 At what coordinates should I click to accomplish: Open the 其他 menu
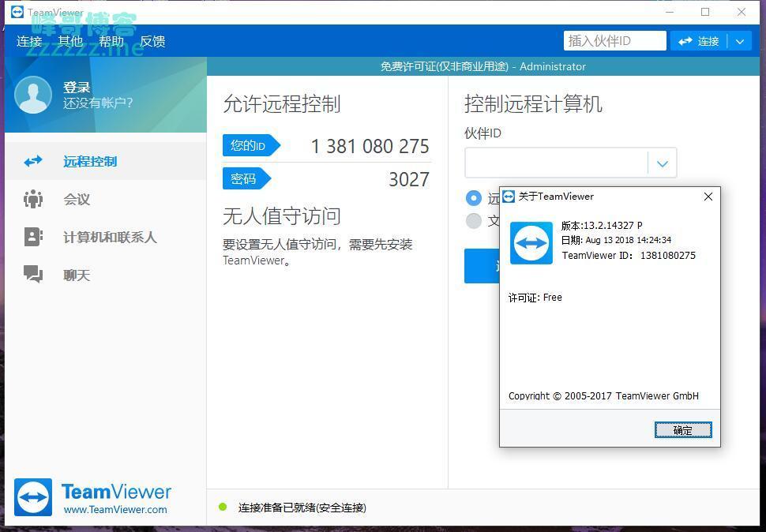coord(70,41)
